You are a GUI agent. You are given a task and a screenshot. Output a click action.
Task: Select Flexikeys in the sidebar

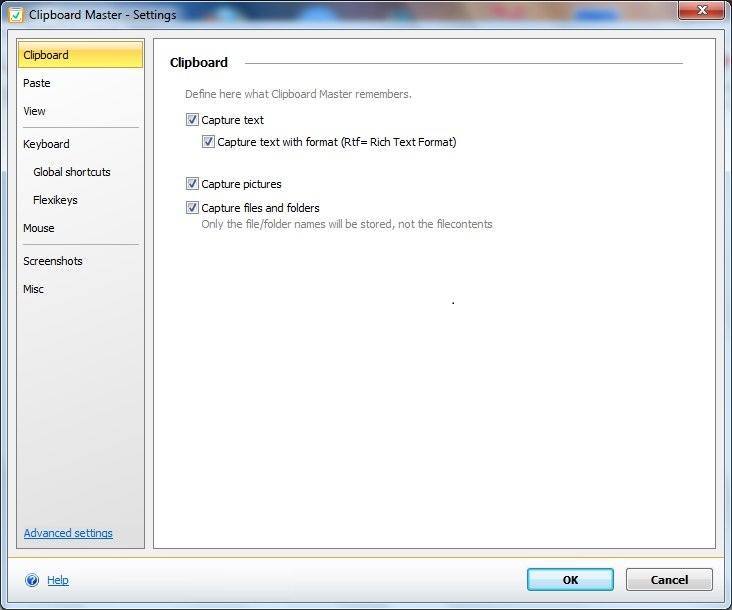pos(80,200)
